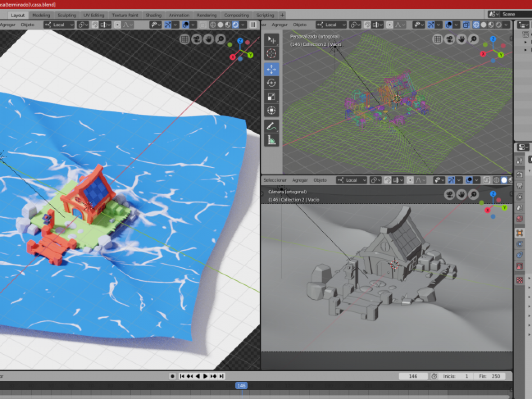Image resolution: width=532 pixels, height=399 pixels.
Task: Open World properties tab
Action: point(520,219)
